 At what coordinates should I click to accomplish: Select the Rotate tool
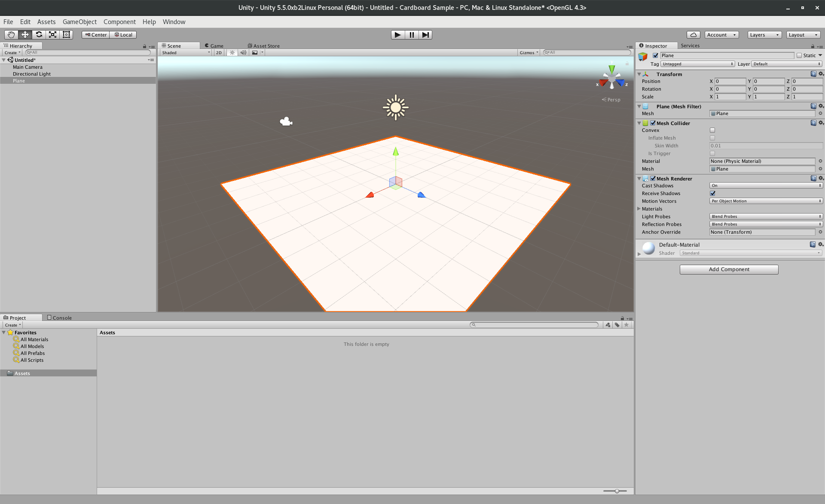[x=39, y=35]
